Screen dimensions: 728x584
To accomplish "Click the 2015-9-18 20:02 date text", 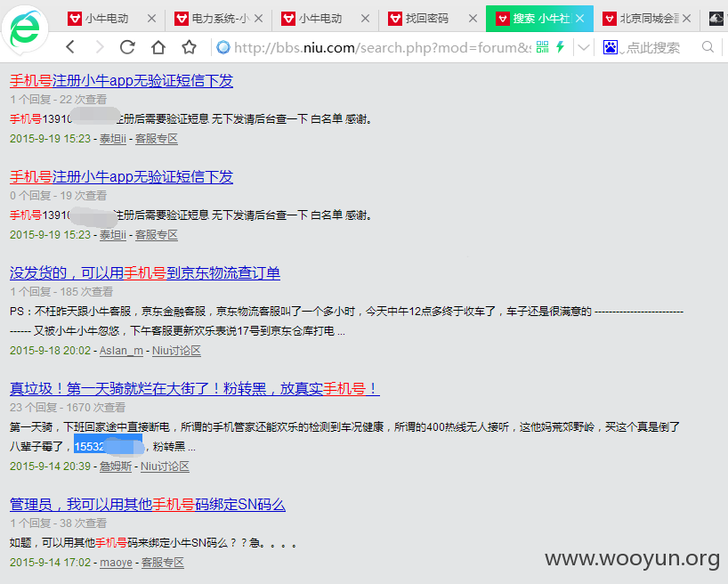I will [50, 351].
